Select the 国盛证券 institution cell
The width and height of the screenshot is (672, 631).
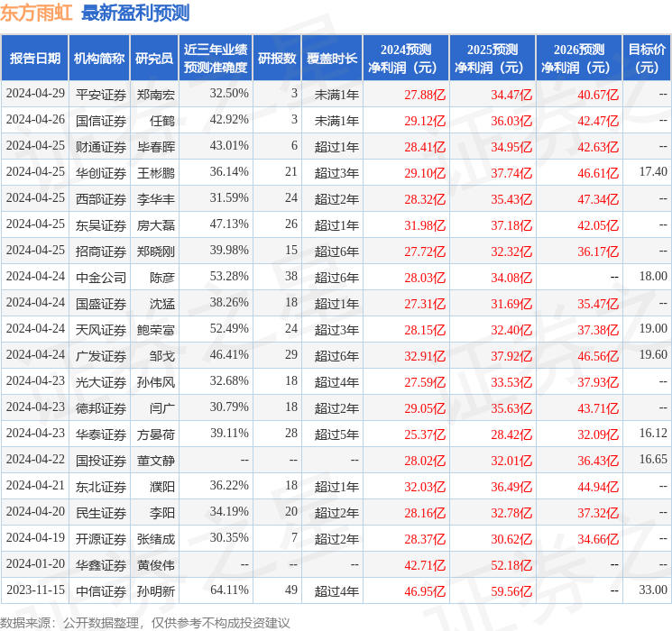point(101,303)
